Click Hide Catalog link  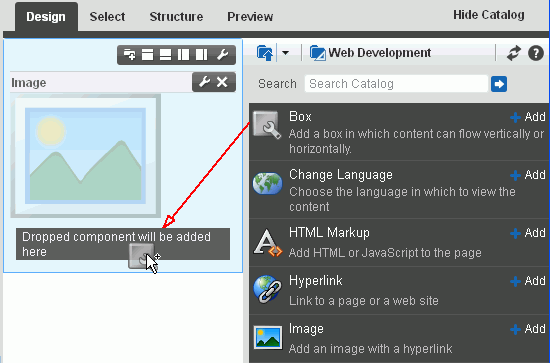pos(489,15)
